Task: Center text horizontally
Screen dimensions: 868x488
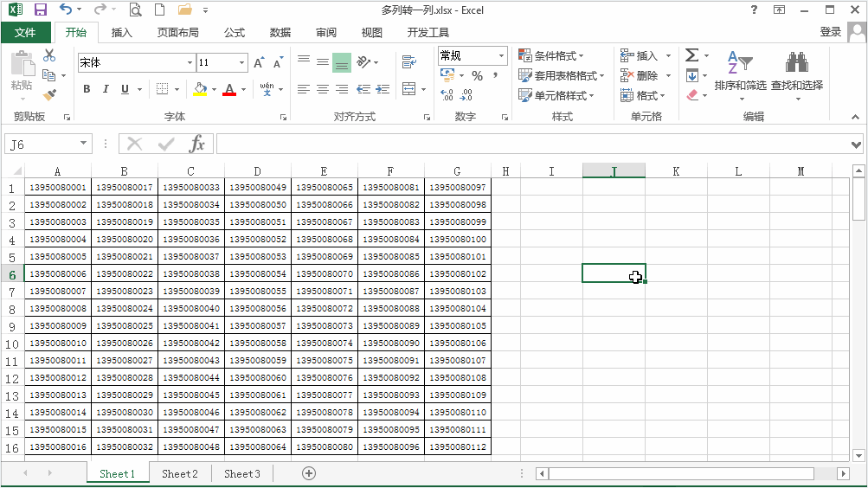Action: coord(323,89)
